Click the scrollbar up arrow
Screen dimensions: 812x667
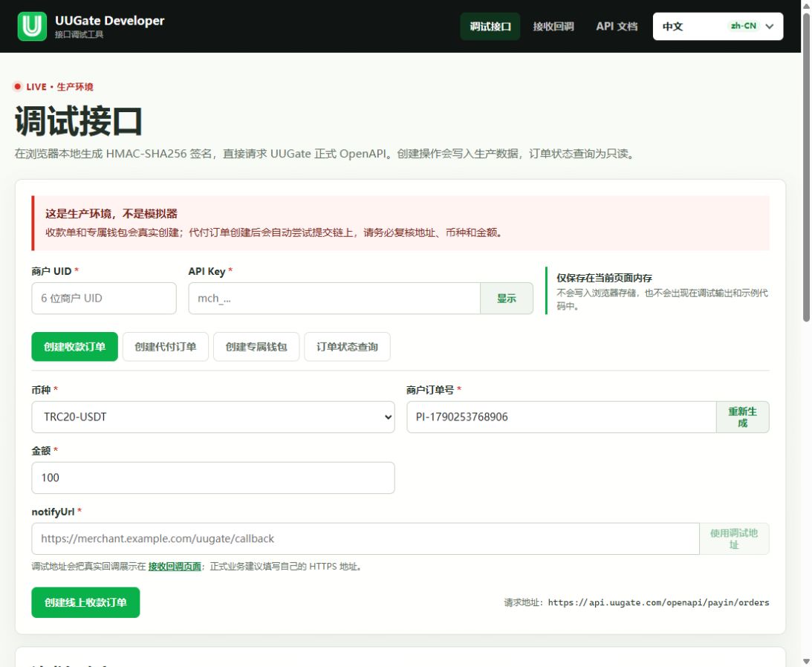click(806, 4)
